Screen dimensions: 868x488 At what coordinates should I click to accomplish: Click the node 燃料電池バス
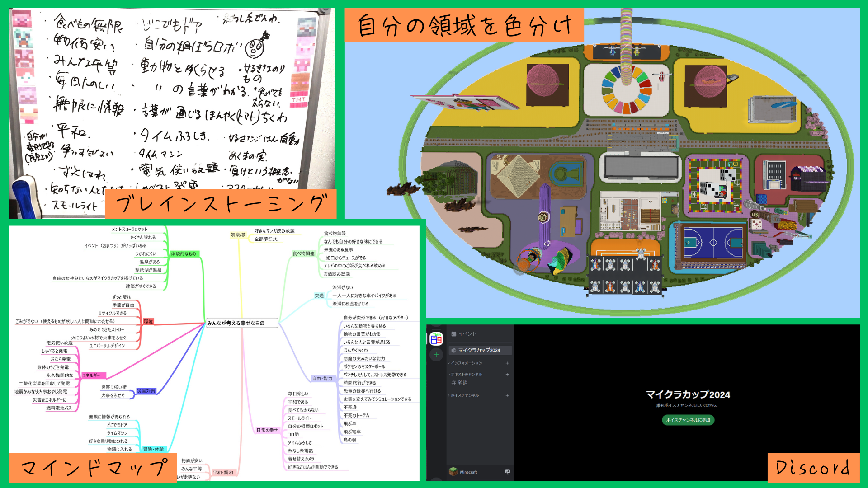pyautogui.click(x=59, y=408)
